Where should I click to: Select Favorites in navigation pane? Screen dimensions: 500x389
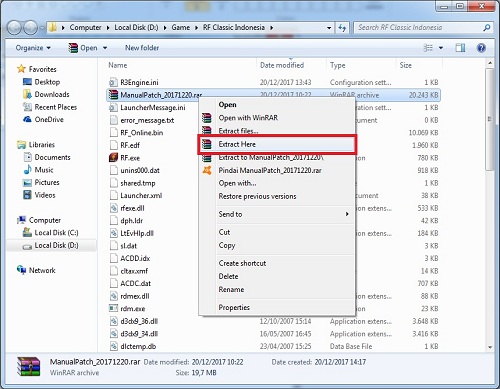[42, 69]
